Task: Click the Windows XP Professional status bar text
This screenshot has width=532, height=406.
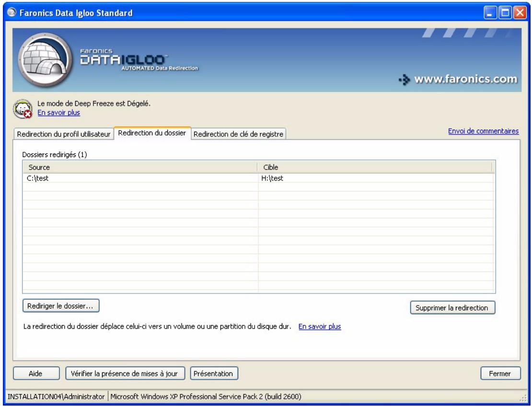Action: (206, 396)
